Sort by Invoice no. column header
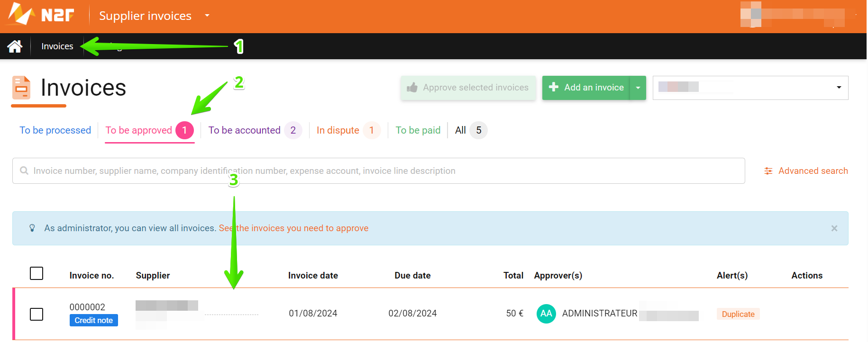 [x=91, y=276]
